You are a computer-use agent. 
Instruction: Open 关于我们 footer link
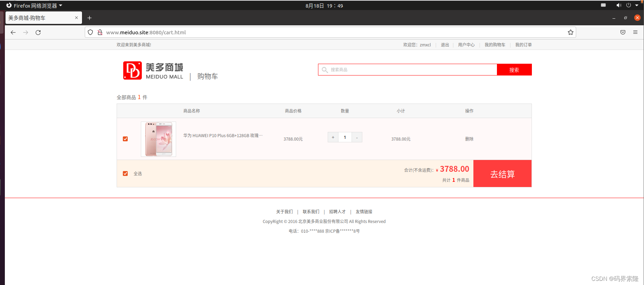pyautogui.click(x=284, y=212)
